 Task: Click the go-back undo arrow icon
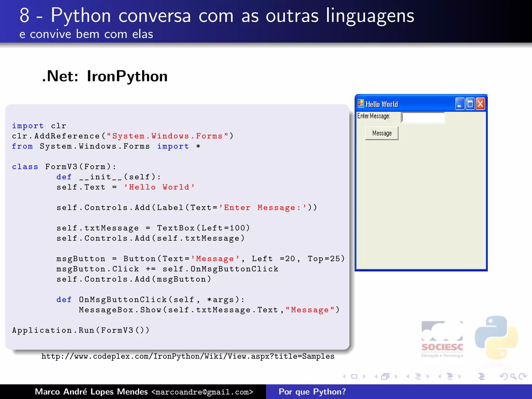point(504,376)
